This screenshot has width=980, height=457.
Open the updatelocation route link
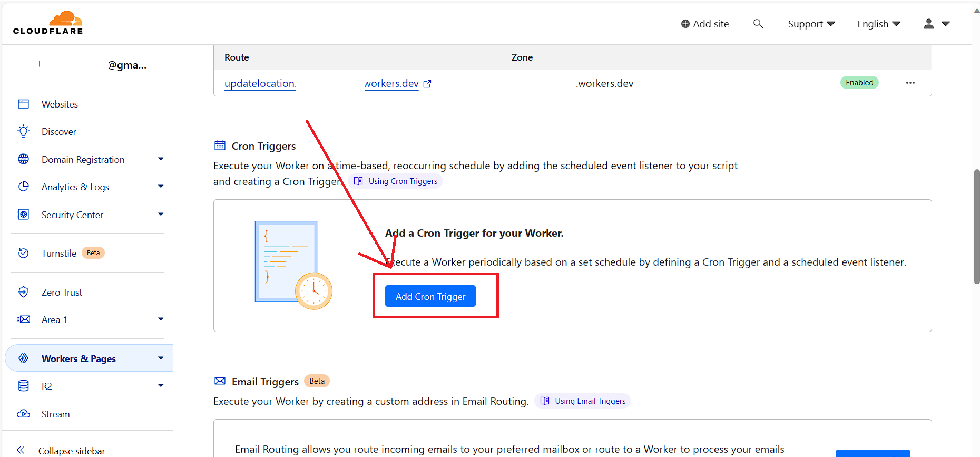pyautogui.click(x=260, y=83)
